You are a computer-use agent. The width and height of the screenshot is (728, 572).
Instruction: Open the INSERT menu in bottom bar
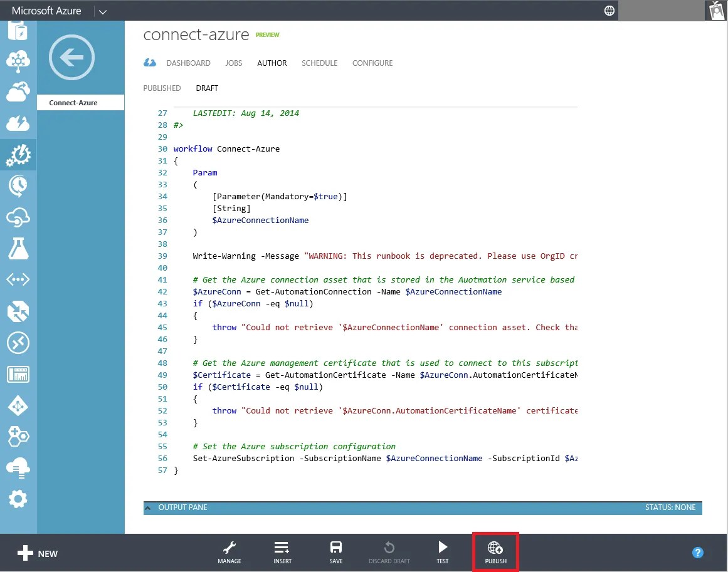[x=282, y=553]
